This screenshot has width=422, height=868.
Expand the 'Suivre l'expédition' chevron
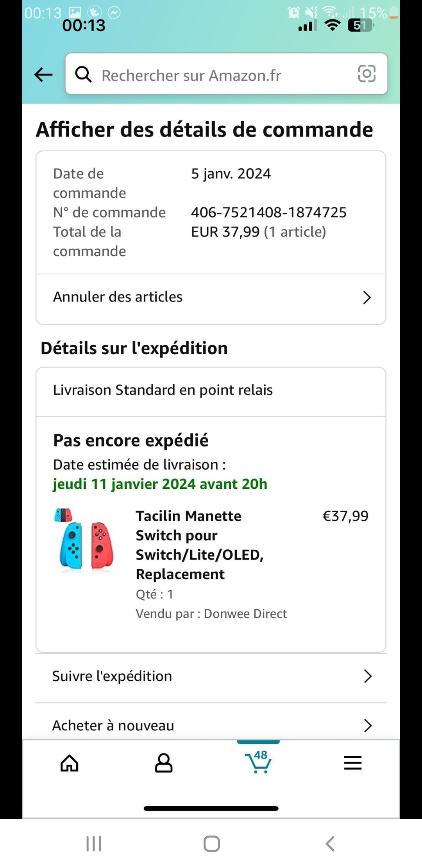[x=367, y=676]
